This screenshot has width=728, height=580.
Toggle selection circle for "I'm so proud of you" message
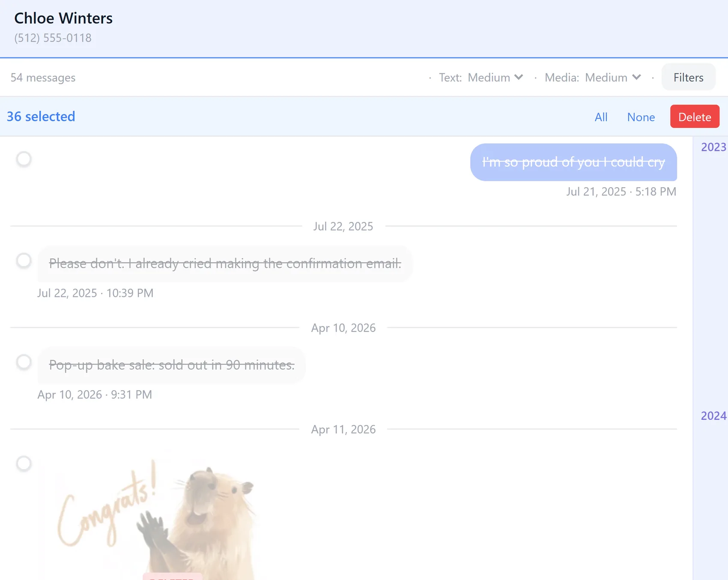pyautogui.click(x=24, y=159)
